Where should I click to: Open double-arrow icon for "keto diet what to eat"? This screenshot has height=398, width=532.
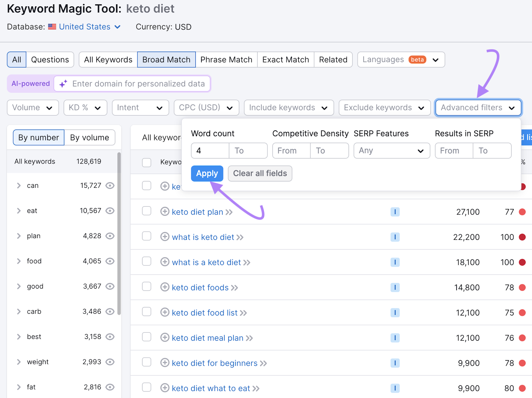(x=256, y=388)
